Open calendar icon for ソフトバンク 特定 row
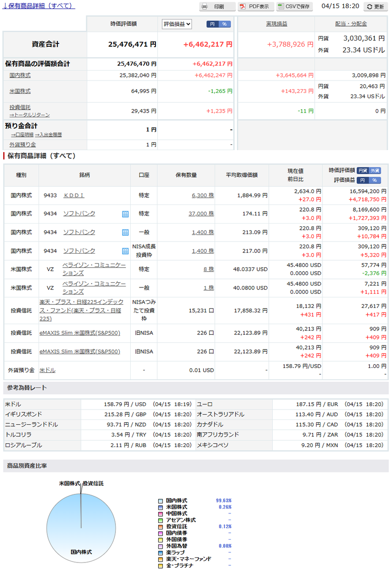 125,214
